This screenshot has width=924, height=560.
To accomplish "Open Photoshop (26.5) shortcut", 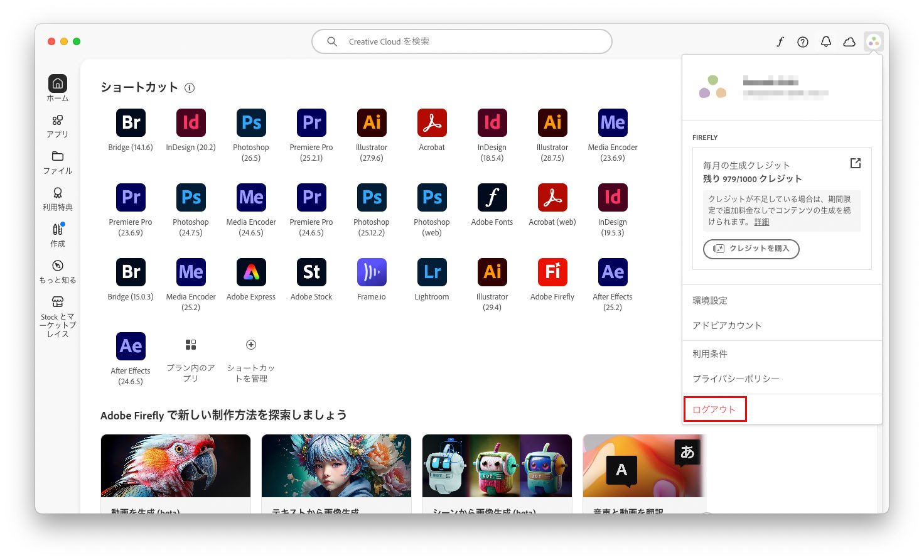I will (251, 122).
